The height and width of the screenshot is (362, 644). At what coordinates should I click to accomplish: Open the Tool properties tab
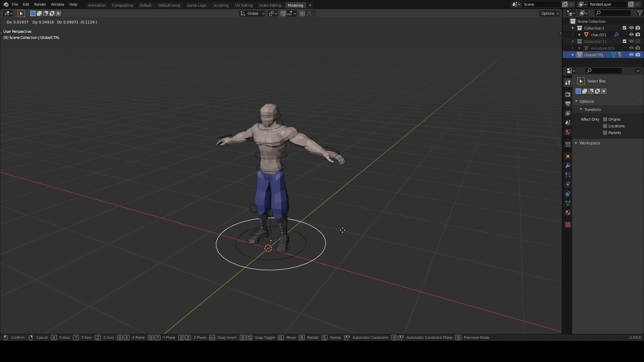click(x=568, y=82)
